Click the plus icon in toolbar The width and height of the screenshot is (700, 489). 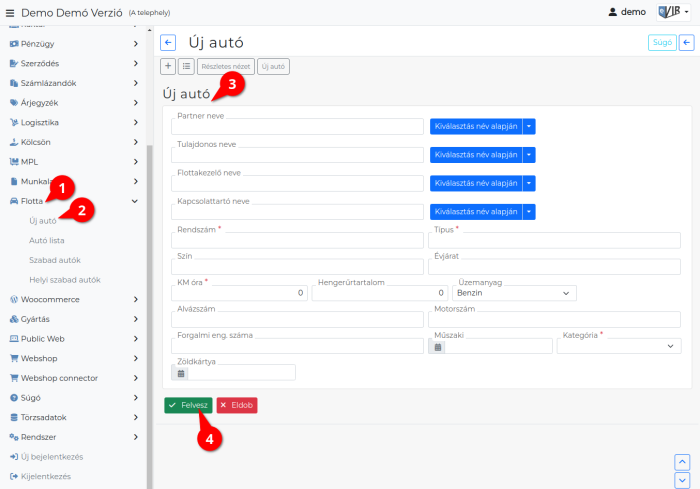[x=168, y=66]
